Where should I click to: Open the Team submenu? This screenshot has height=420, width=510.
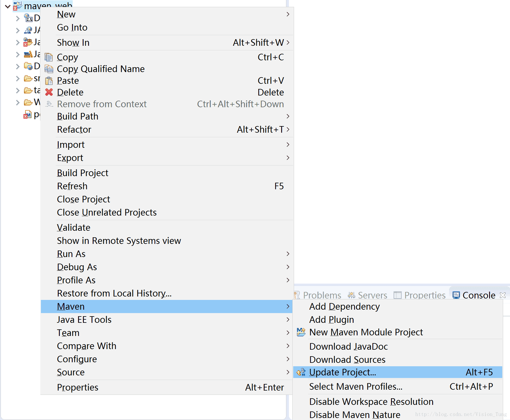(x=167, y=333)
